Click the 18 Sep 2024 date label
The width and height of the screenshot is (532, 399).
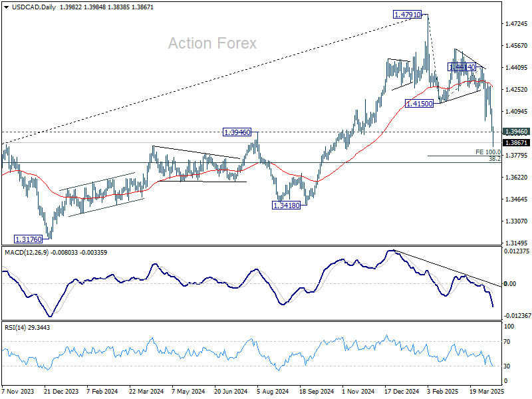coord(317,392)
